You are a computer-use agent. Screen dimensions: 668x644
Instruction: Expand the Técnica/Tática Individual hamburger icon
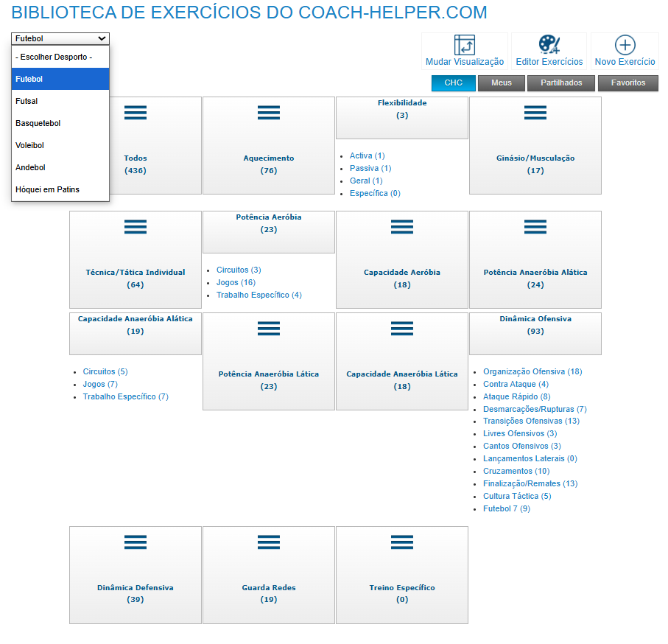[x=136, y=227]
